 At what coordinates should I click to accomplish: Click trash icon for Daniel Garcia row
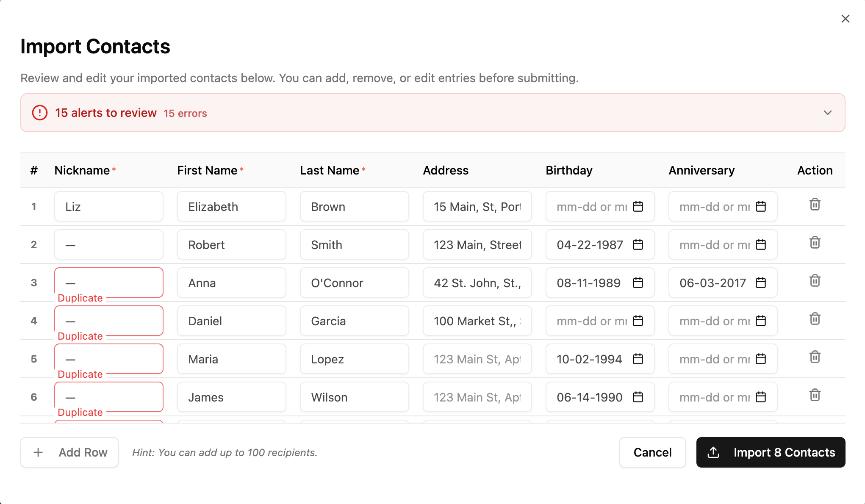click(x=815, y=319)
